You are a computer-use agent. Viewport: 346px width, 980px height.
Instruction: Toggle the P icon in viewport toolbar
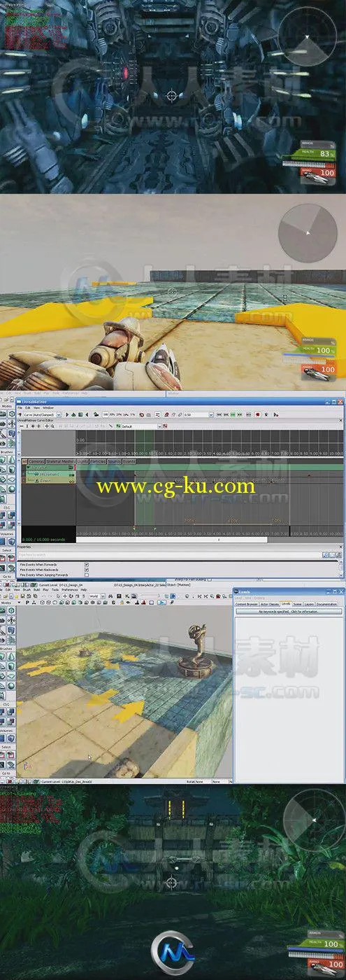(x=27, y=603)
